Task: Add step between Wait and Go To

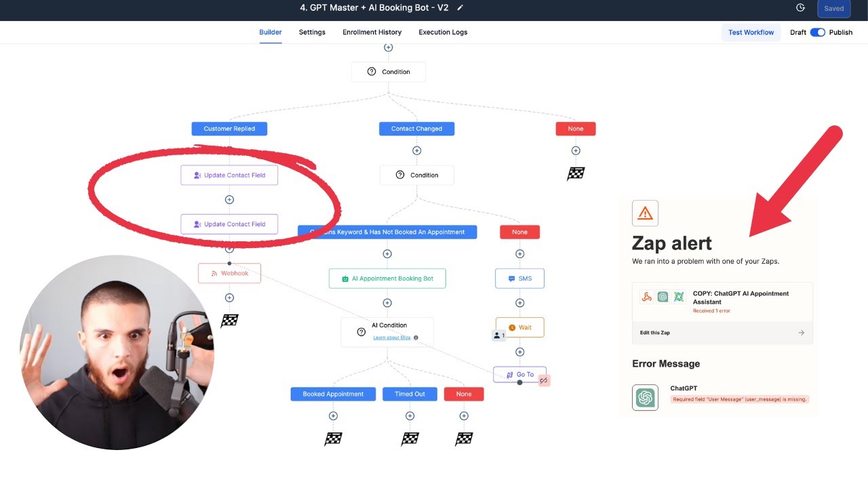Action: 520,352
